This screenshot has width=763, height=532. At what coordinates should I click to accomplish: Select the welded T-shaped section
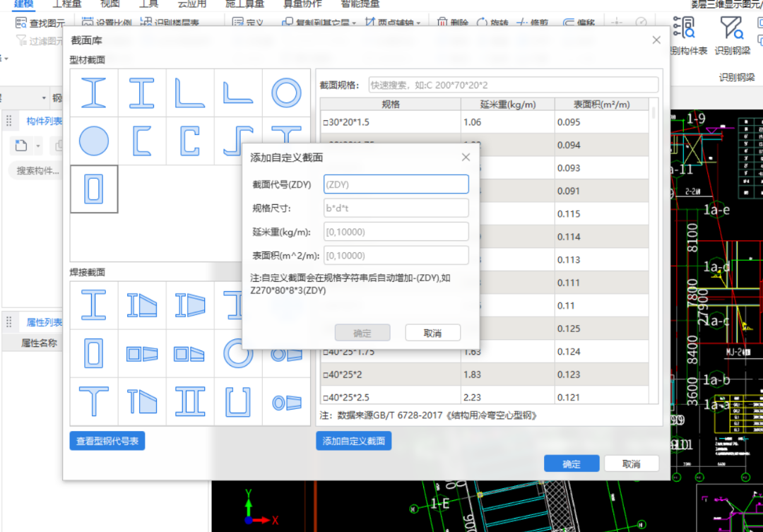(x=93, y=402)
